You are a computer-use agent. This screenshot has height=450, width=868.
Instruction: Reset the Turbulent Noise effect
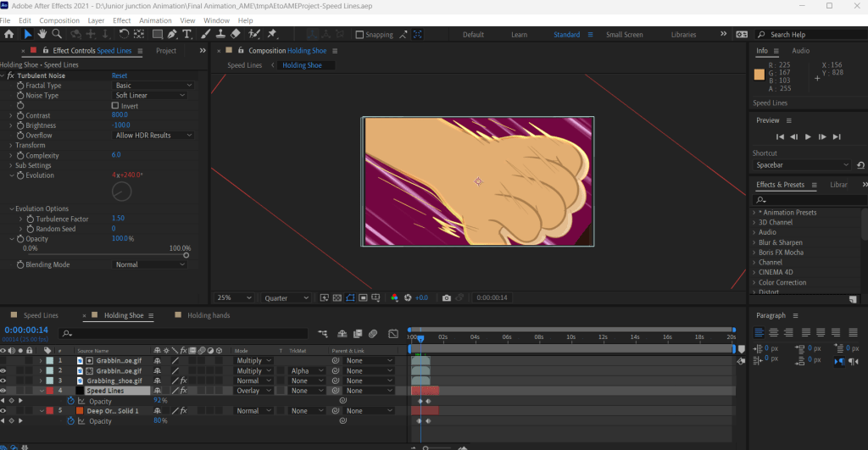120,75
